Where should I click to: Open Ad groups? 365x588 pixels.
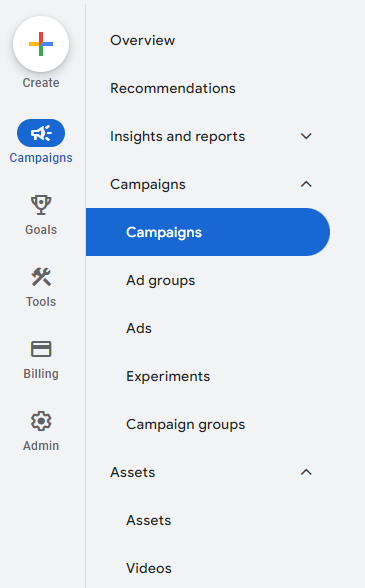161,280
